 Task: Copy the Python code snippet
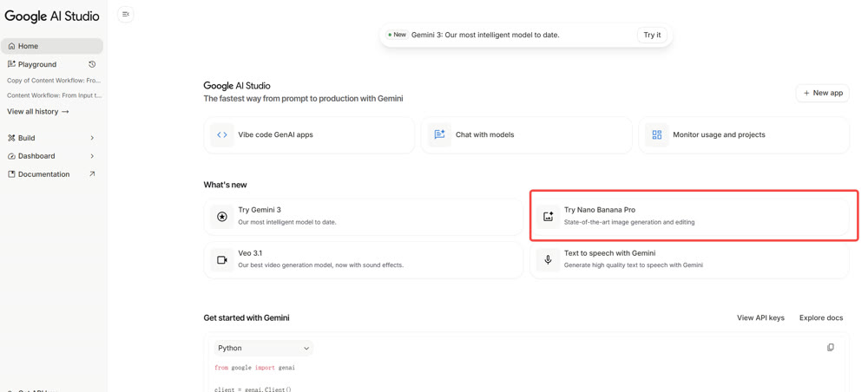click(831, 347)
